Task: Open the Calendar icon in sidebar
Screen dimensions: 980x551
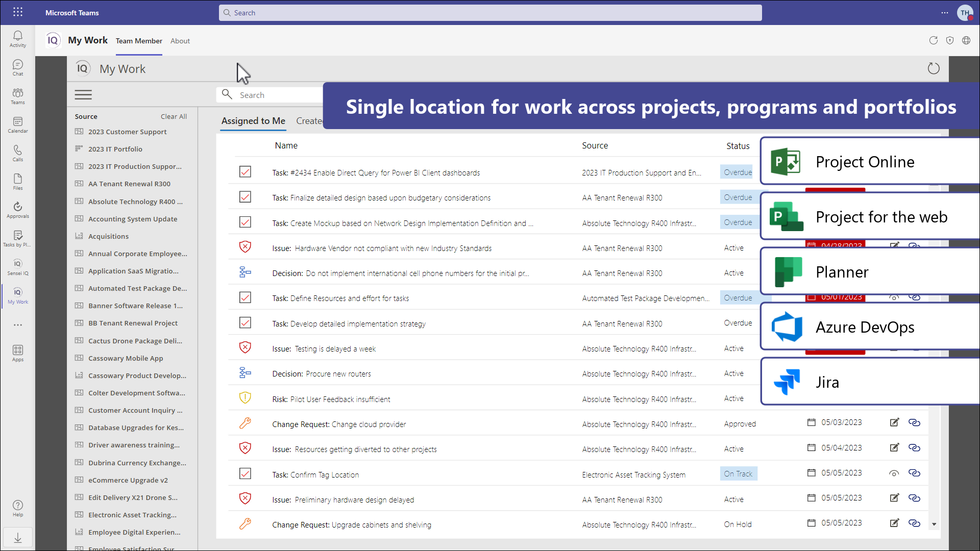Action: [x=18, y=124]
